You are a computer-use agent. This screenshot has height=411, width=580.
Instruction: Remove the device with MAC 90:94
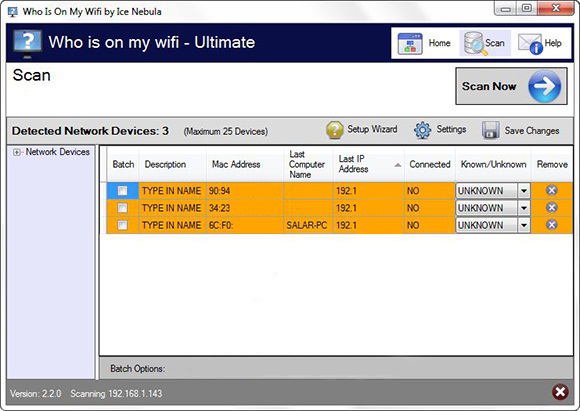552,190
